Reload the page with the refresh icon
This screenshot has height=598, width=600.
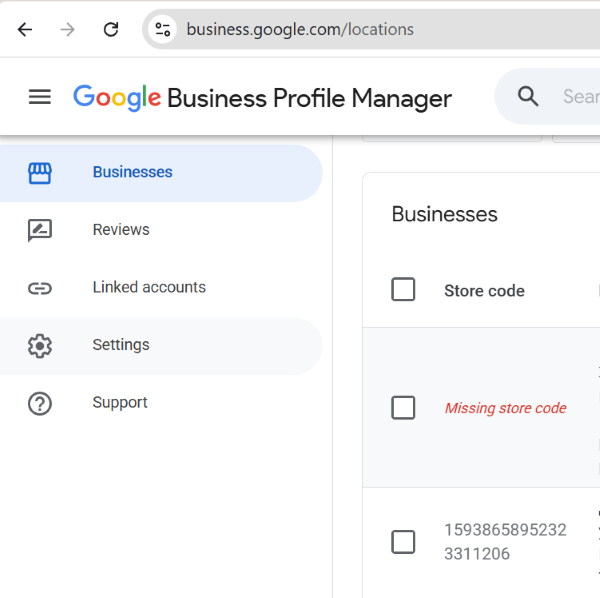click(x=111, y=29)
